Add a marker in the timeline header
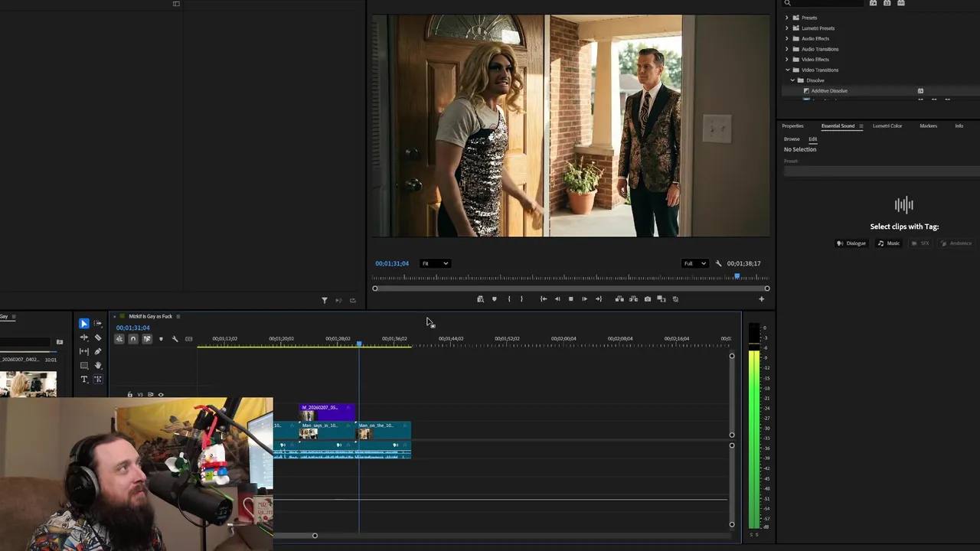 161,339
